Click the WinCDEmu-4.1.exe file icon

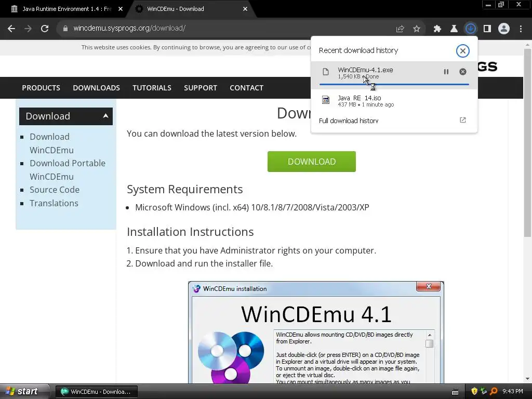326,72
